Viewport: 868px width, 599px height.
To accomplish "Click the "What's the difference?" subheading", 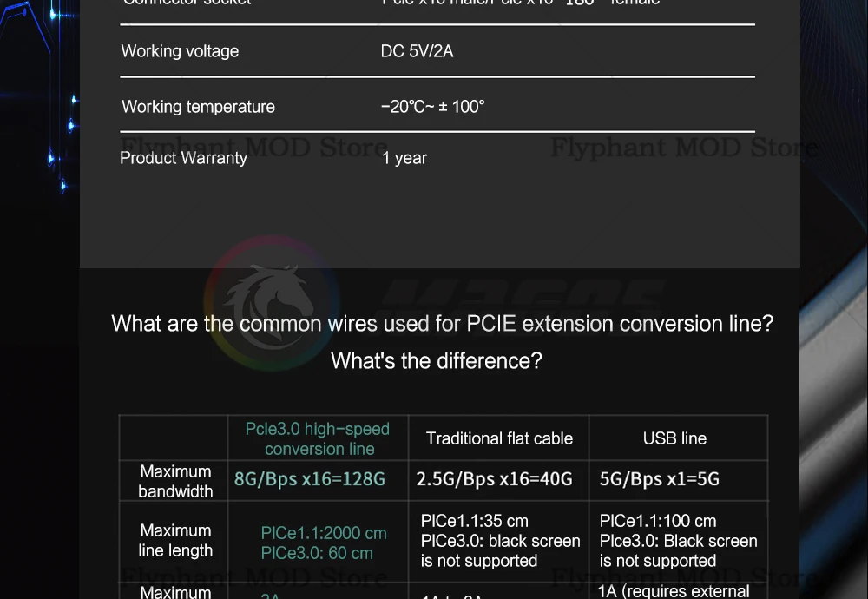I will pyautogui.click(x=436, y=360).
